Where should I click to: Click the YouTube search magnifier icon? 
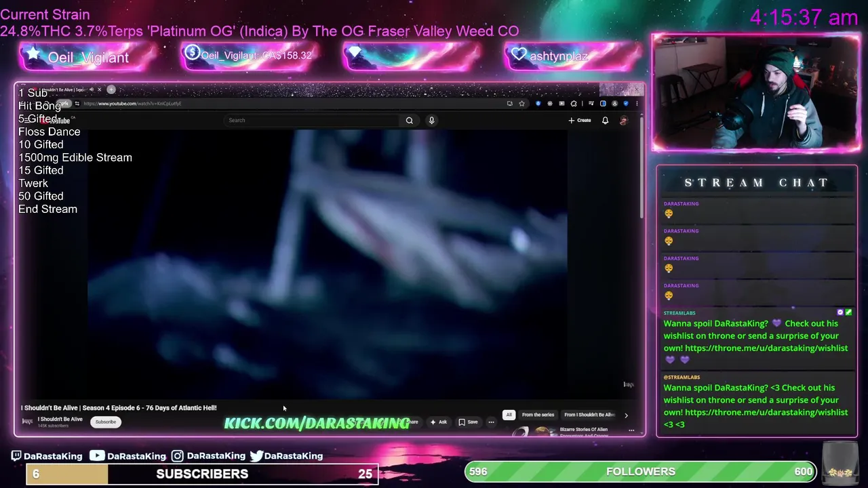click(x=409, y=121)
